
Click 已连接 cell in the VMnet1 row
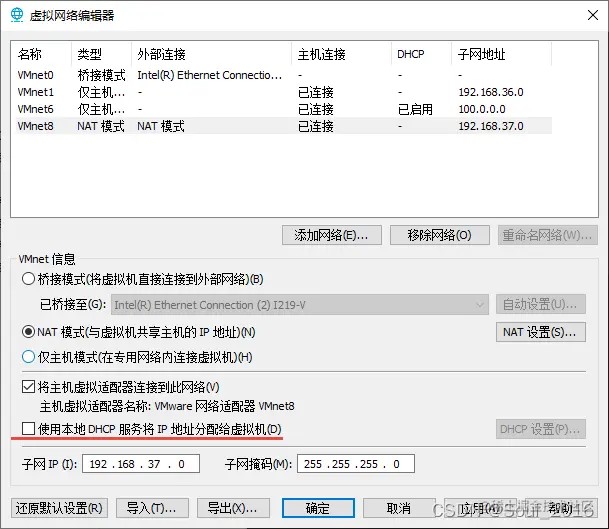[316, 92]
